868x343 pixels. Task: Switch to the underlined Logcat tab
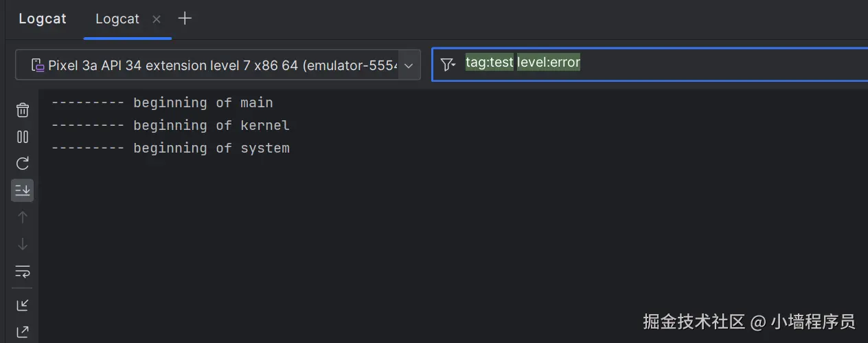tap(117, 19)
